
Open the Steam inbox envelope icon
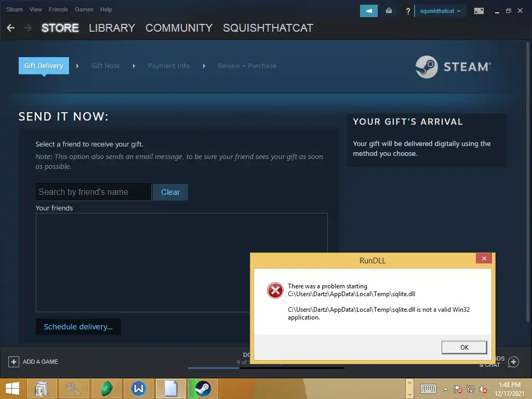coord(389,11)
